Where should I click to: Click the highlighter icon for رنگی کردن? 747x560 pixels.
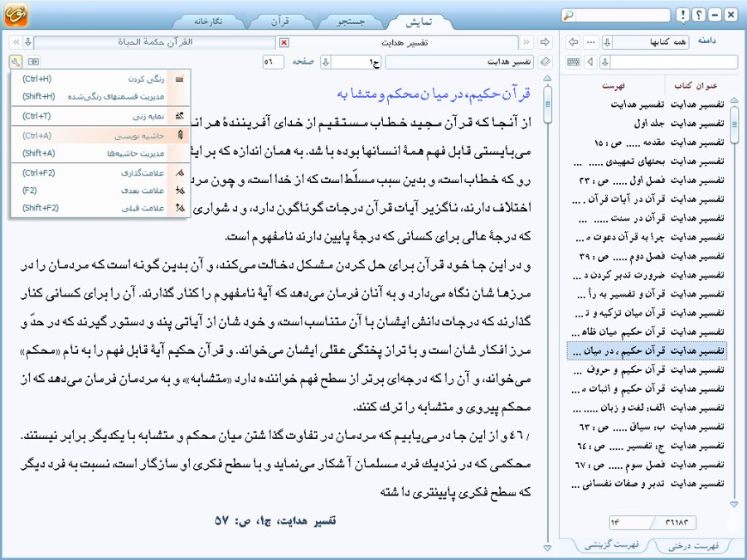pos(180,79)
